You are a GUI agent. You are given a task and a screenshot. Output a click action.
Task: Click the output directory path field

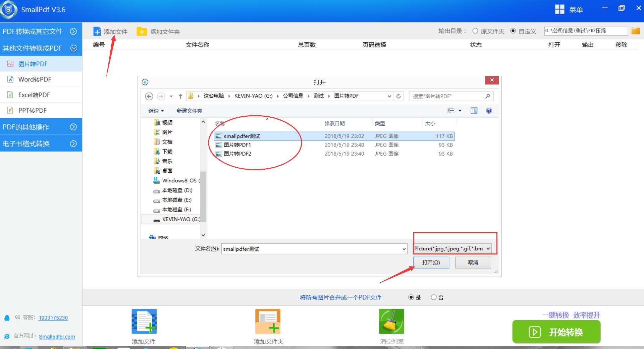point(586,31)
